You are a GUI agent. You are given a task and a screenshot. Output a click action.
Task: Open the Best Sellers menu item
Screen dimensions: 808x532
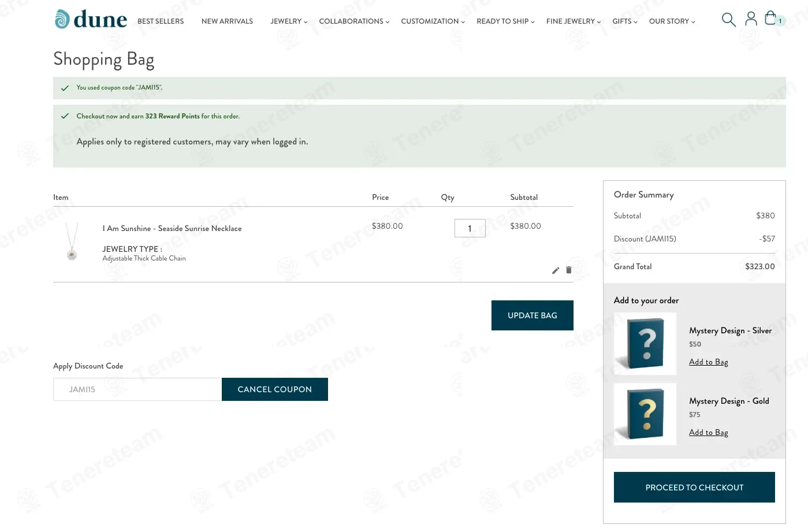(161, 21)
